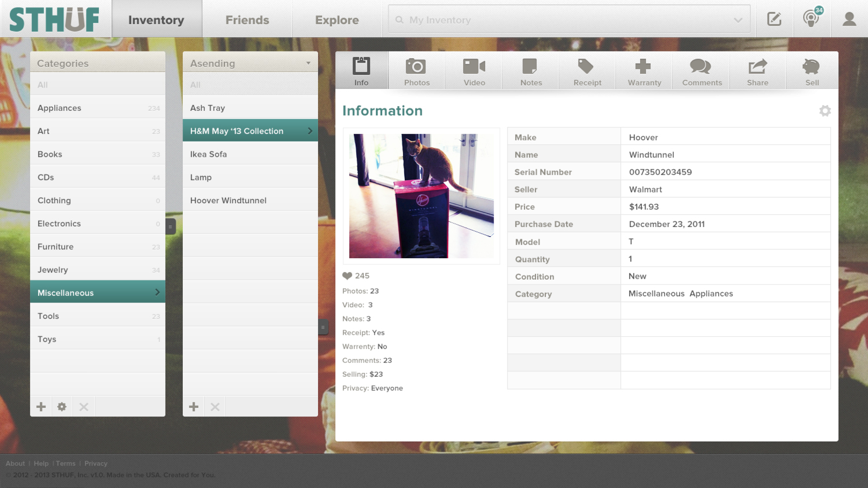Open the Privacy footer link

(x=96, y=463)
